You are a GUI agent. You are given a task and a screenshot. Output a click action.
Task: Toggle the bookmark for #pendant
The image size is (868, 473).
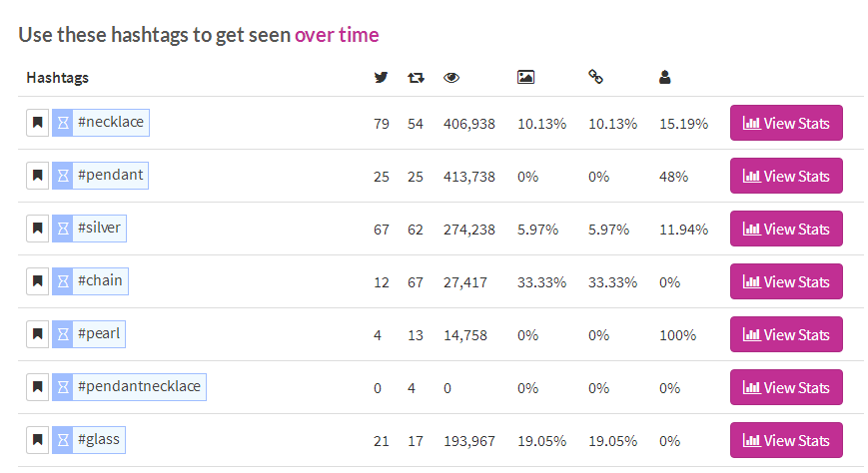click(38, 176)
